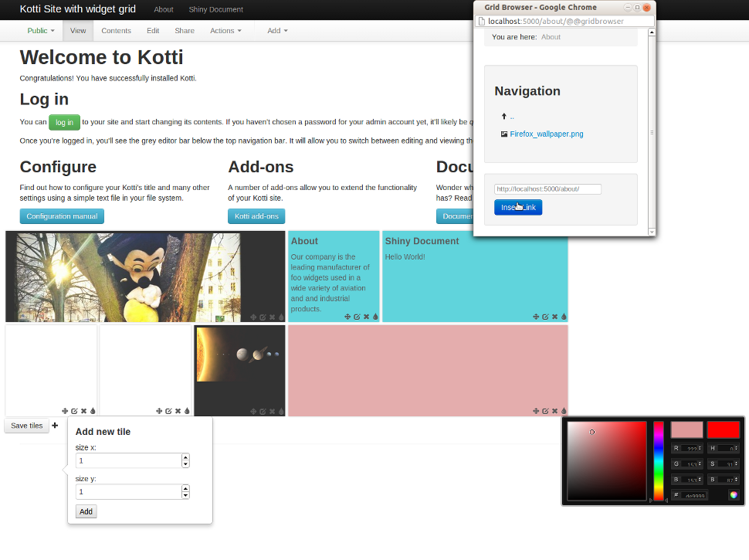This screenshot has width=749, height=560.
Task: Open the Add dropdown menu
Action: coord(277,31)
